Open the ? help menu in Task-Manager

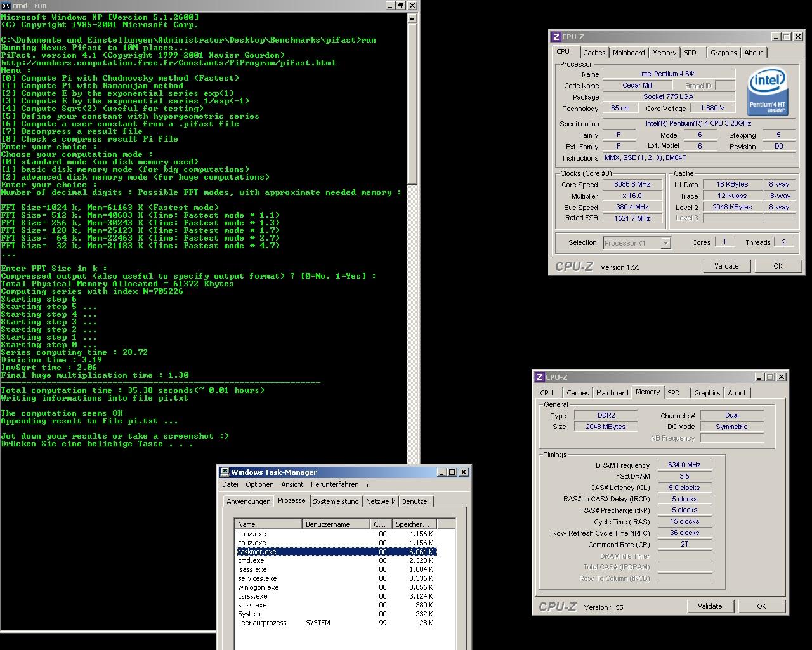coord(367,484)
